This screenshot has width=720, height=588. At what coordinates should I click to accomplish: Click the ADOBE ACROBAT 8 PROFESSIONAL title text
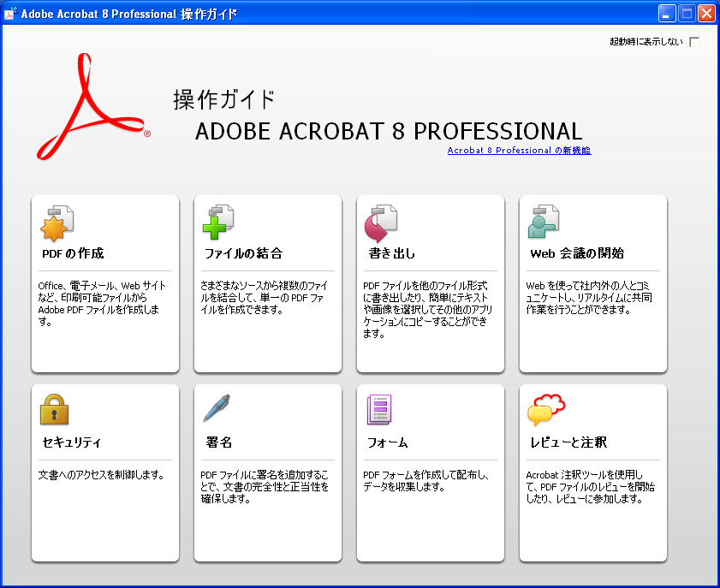tap(389, 131)
